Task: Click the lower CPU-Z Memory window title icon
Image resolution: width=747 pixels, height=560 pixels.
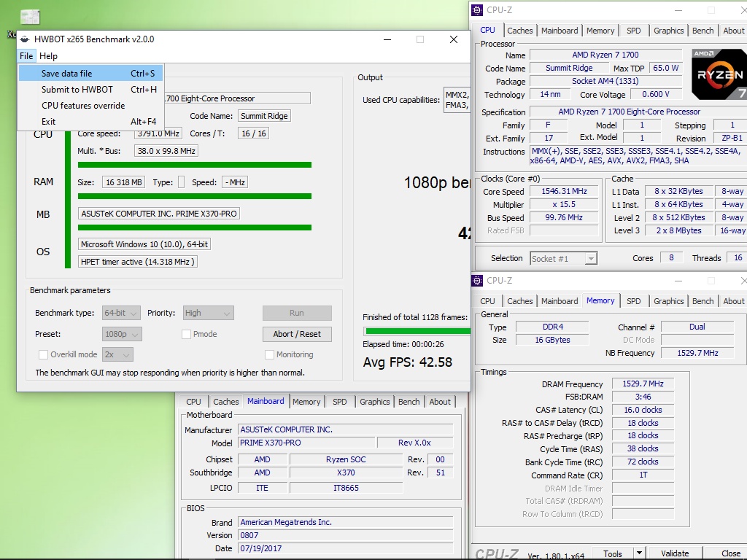Action: tap(477, 281)
